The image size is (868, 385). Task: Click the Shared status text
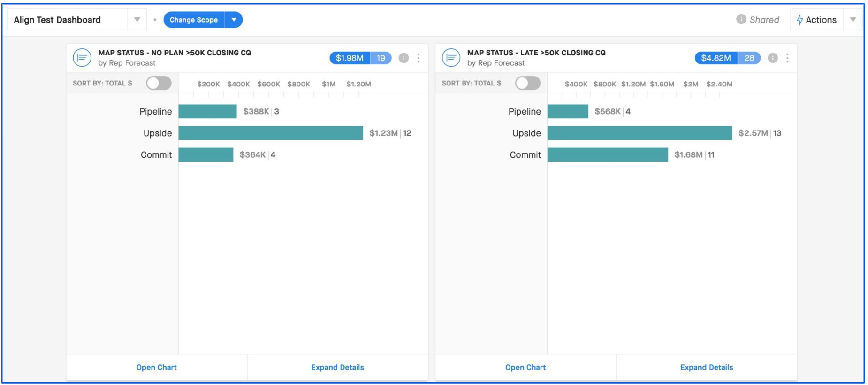point(764,20)
